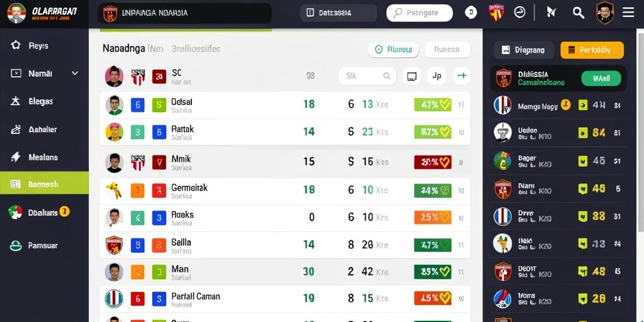Toggle the red 29% heart badge on Mmik row
The image size is (644, 322).
[433, 162]
